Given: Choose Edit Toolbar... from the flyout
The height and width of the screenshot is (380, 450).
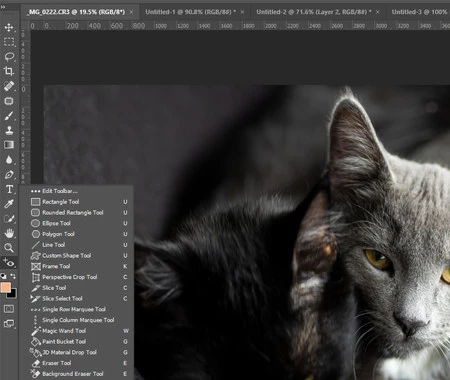Looking at the screenshot, I should (77, 191).
